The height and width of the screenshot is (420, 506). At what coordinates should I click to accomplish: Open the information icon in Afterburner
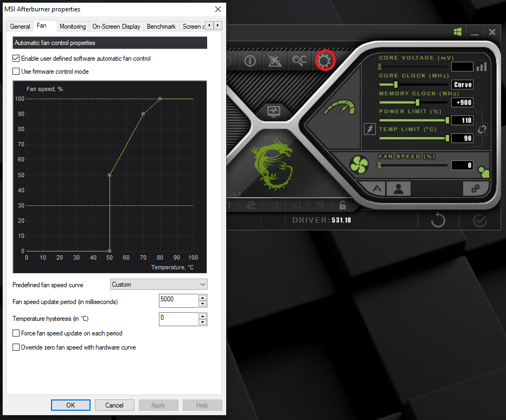(250, 61)
